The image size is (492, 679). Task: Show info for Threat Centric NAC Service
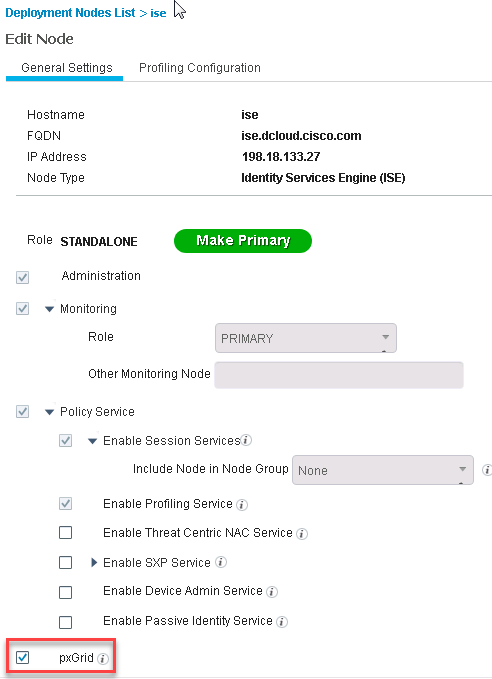click(x=302, y=534)
